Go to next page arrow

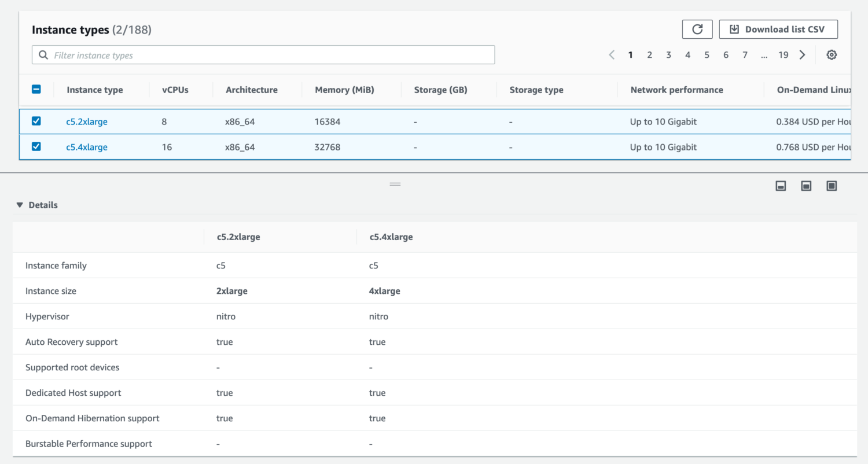coord(802,55)
